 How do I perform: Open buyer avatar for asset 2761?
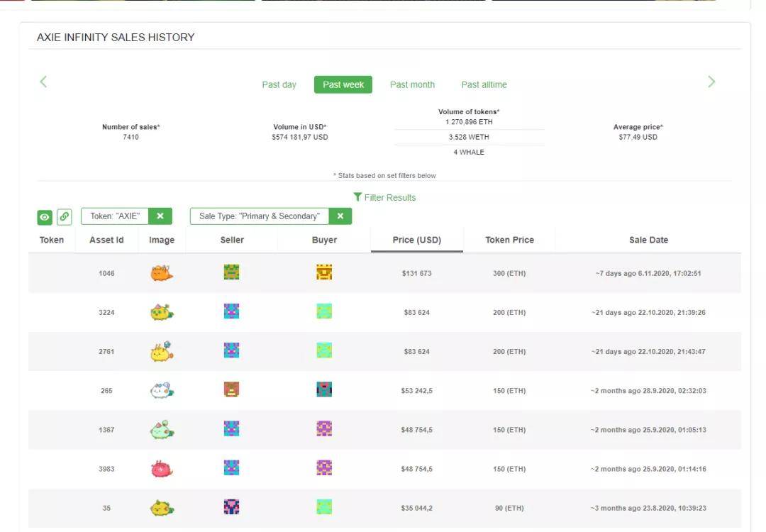coord(324,350)
